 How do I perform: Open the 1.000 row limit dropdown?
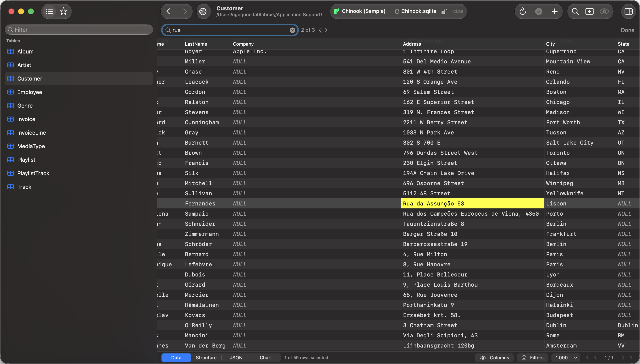point(566,357)
